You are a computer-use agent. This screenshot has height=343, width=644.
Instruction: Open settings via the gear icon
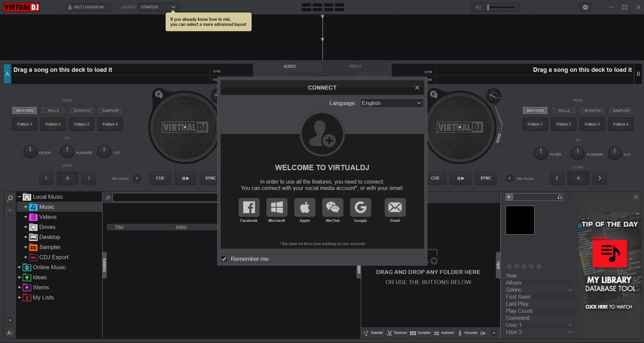[x=586, y=7]
